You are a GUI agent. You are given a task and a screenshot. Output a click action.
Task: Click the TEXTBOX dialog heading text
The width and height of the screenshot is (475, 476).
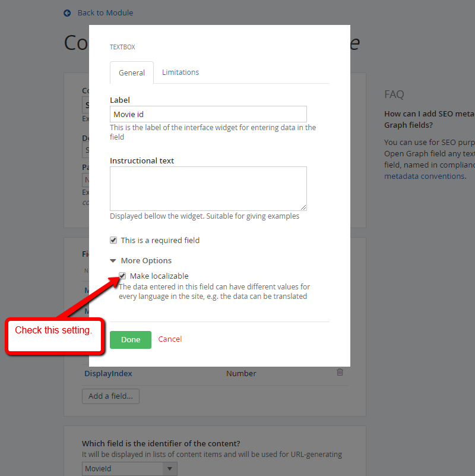pyautogui.click(x=122, y=47)
